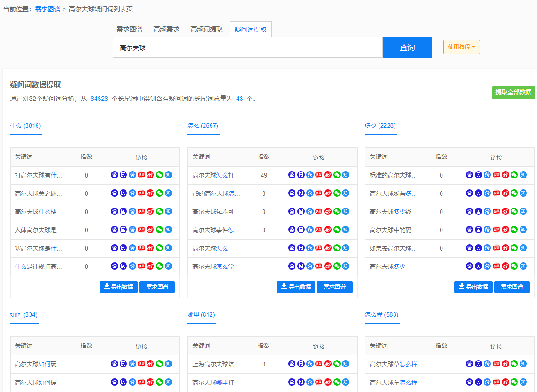Open the 微信 search icon for 高尔夫球哪里打

tap(337, 382)
